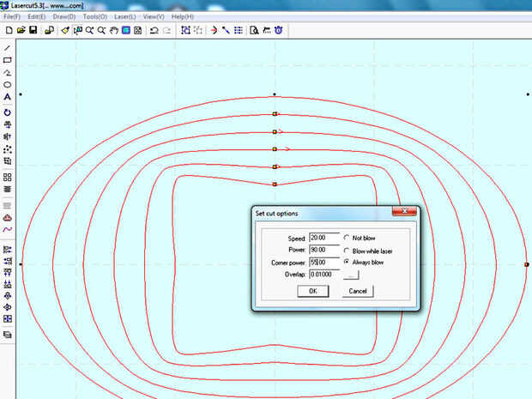Click the broom clean-up toolbar icon
This screenshot has height=399, width=532.
pos(65,31)
